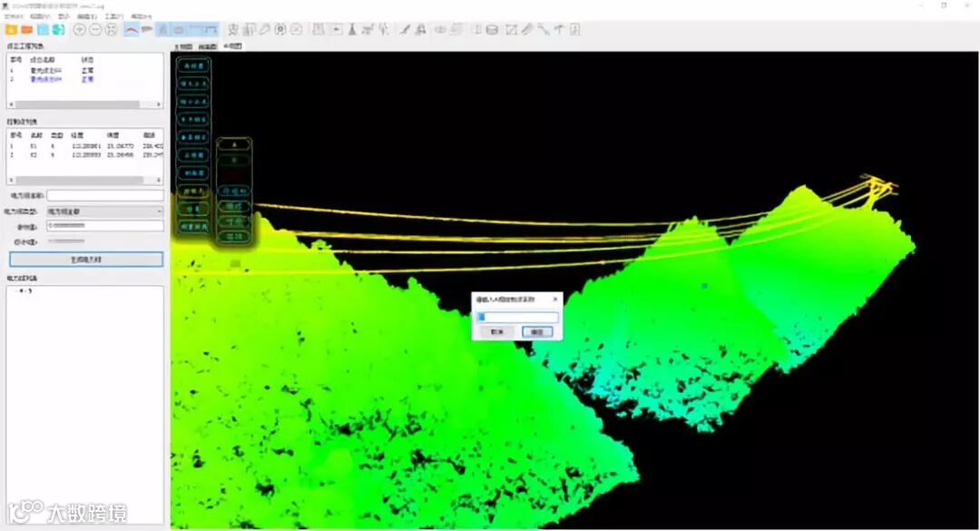980x531 pixels.
Task: Click the parameter value field below the type dropdown
Action: click(x=105, y=226)
